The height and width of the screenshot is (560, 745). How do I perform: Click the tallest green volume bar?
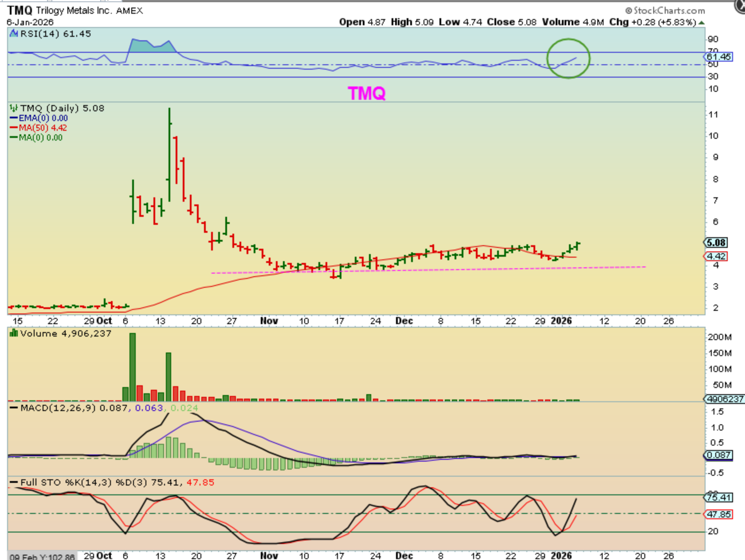[x=132, y=367]
